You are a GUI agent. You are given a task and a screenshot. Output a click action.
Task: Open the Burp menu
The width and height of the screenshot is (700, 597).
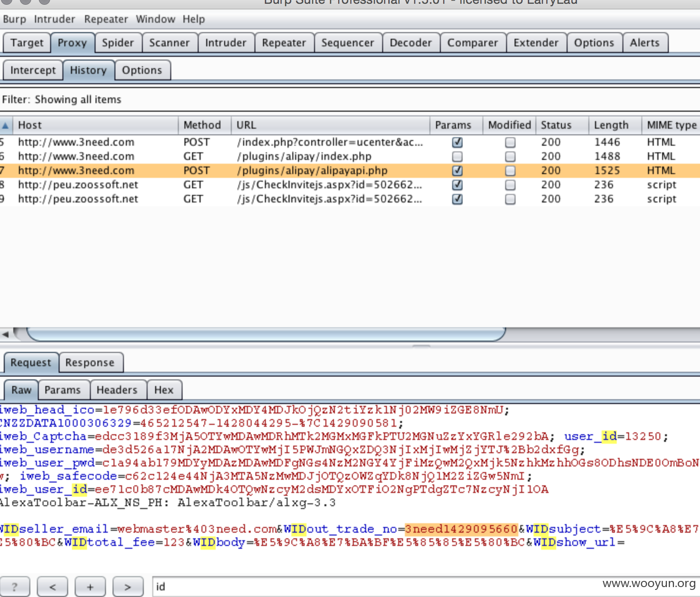14,19
